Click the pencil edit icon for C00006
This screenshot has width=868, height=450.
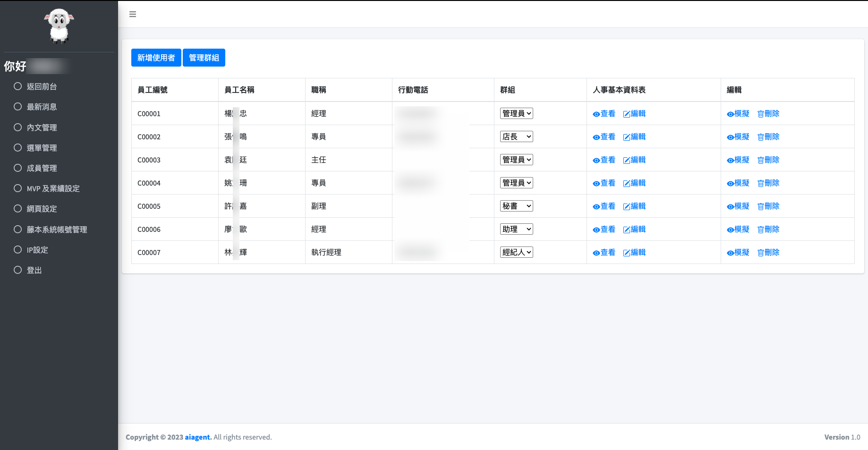click(627, 230)
